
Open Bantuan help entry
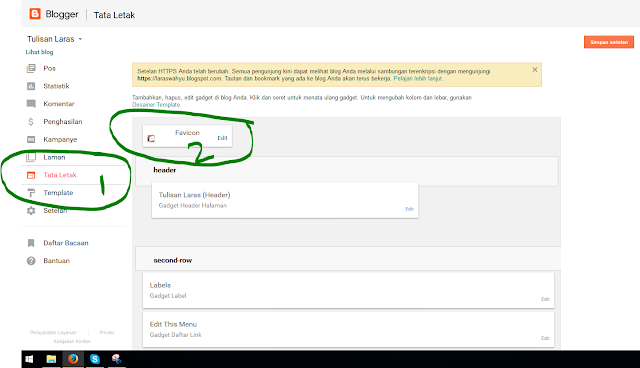point(56,261)
